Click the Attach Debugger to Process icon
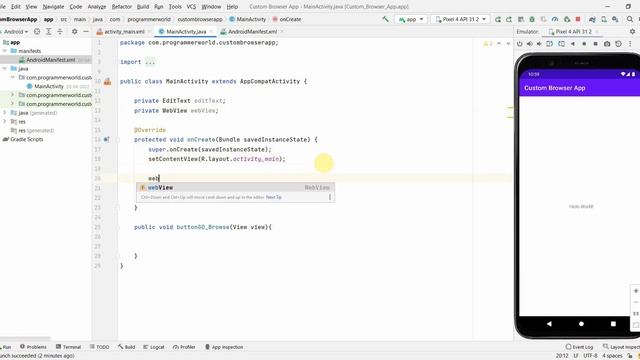Screen dimensions: 640x360 coord(567,19)
